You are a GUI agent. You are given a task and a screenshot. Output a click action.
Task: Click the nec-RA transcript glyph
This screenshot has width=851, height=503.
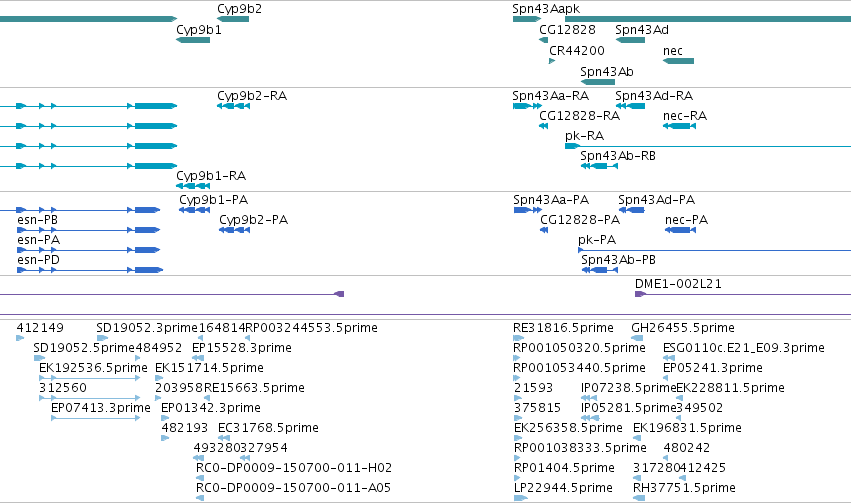pos(679,126)
